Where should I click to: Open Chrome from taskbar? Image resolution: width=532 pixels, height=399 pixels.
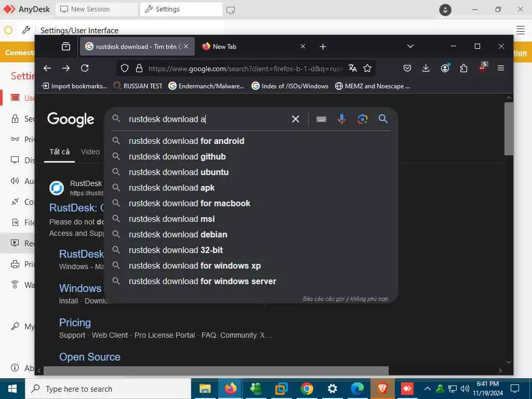tap(307, 389)
